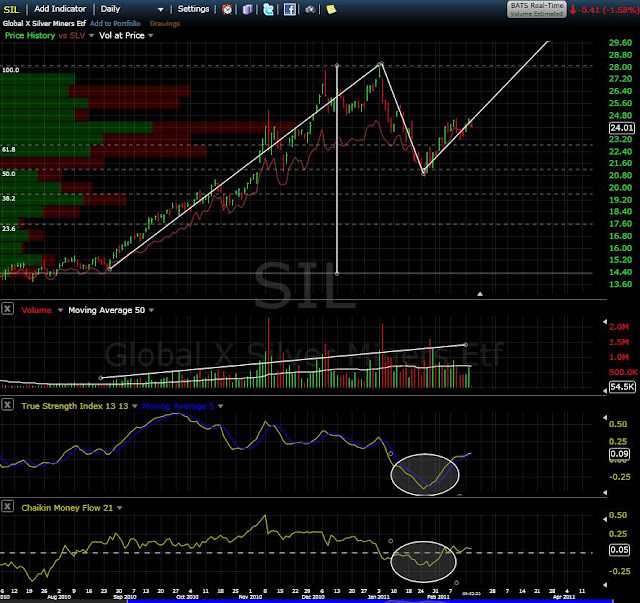Click the BATS Real-Time data badge

(536, 9)
